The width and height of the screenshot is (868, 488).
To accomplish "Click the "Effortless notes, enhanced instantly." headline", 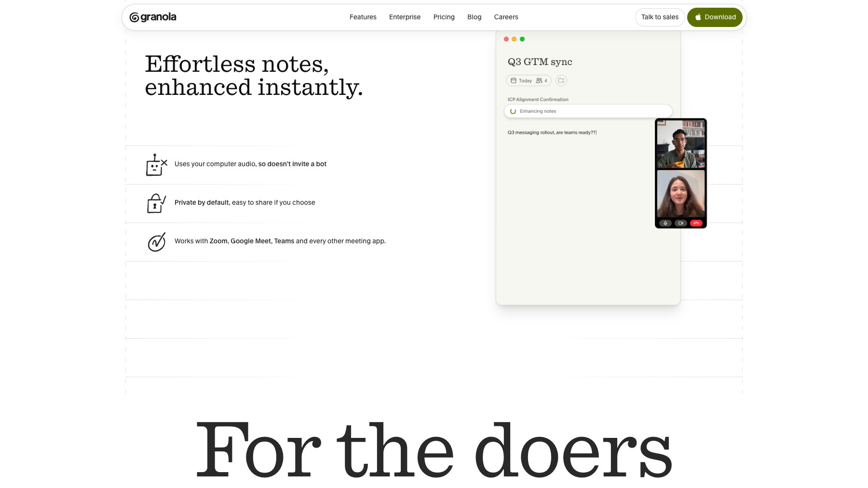I will point(254,76).
